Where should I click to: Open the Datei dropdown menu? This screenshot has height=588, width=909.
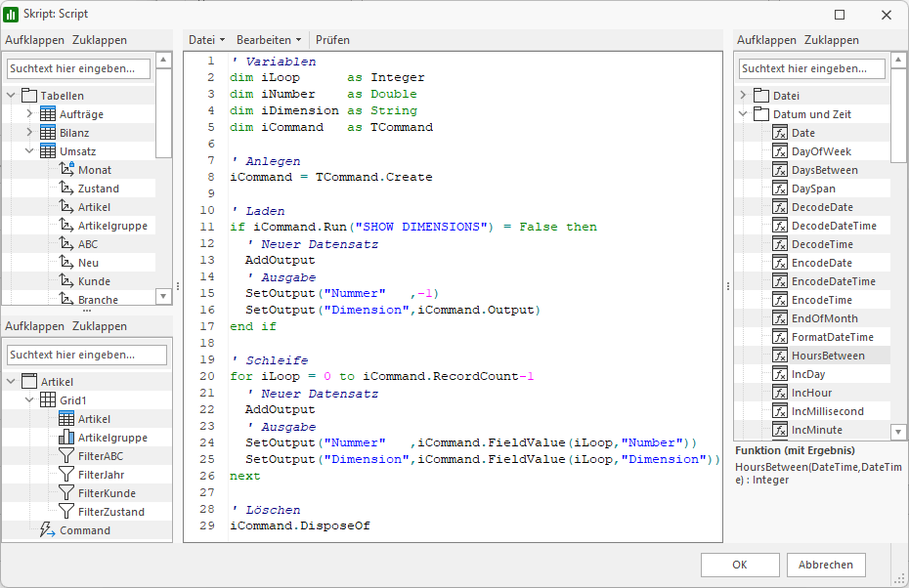point(206,40)
